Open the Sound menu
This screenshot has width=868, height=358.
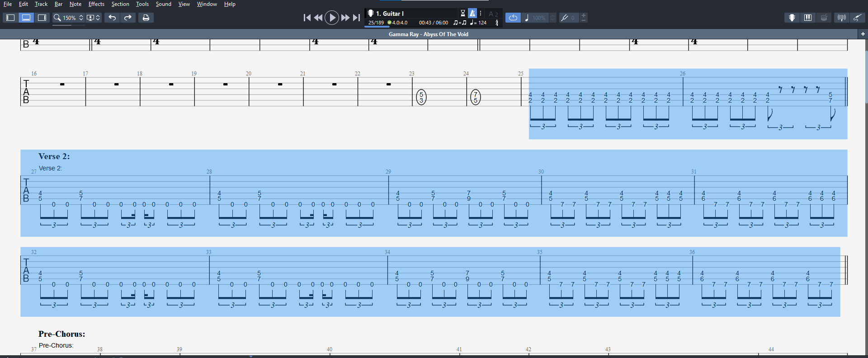pyautogui.click(x=164, y=4)
